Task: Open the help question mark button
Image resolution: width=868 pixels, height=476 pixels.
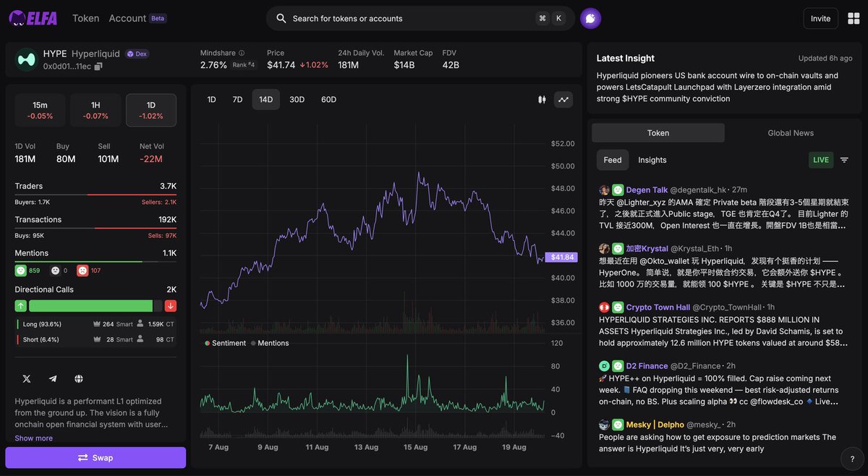Action: 852,458
